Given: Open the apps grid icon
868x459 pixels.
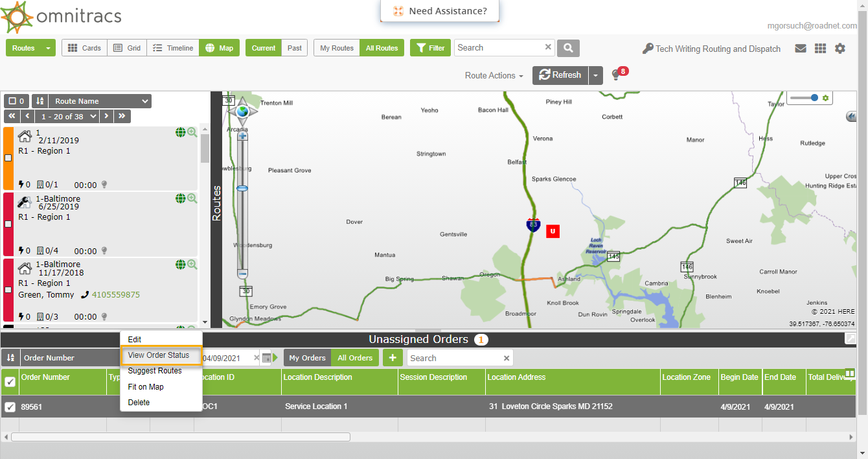Looking at the screenshot, I should [820, 49].
